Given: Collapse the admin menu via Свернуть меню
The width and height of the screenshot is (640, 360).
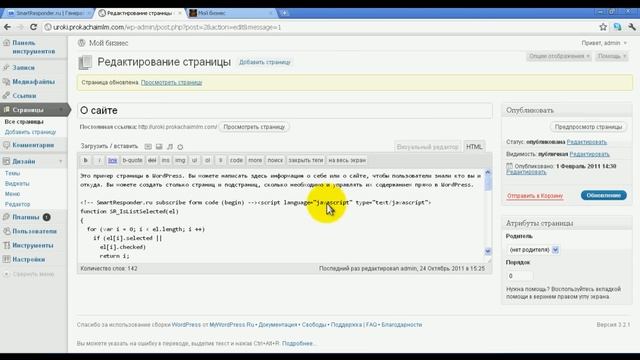Looking at the screenshot, I should pyautogui.click(x=33, y=274).
